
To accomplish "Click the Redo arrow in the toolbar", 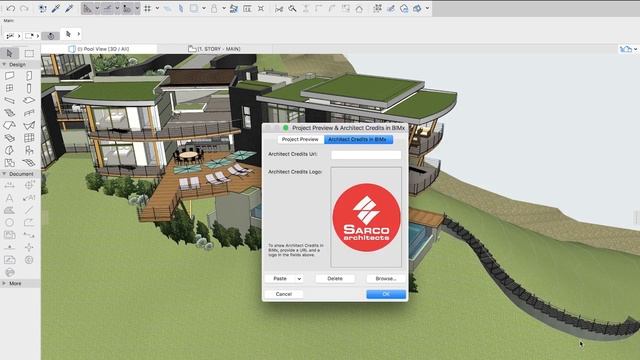I will click(24, 8).
